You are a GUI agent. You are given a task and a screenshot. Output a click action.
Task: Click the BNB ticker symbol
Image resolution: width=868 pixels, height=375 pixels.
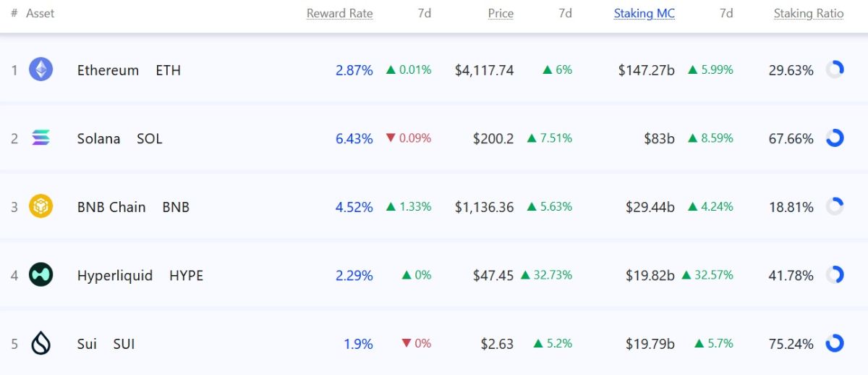click(x=176, y=207)
